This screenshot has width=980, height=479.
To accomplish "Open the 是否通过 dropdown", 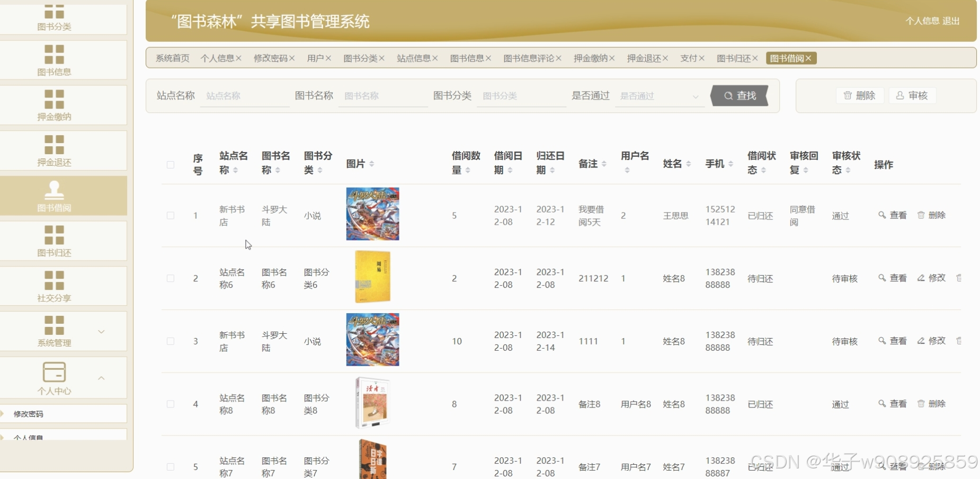I will click(659, 96).
